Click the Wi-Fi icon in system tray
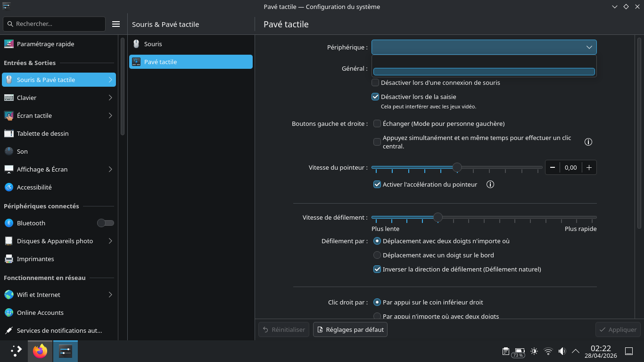The image size is (644, 362). point(548,351)
